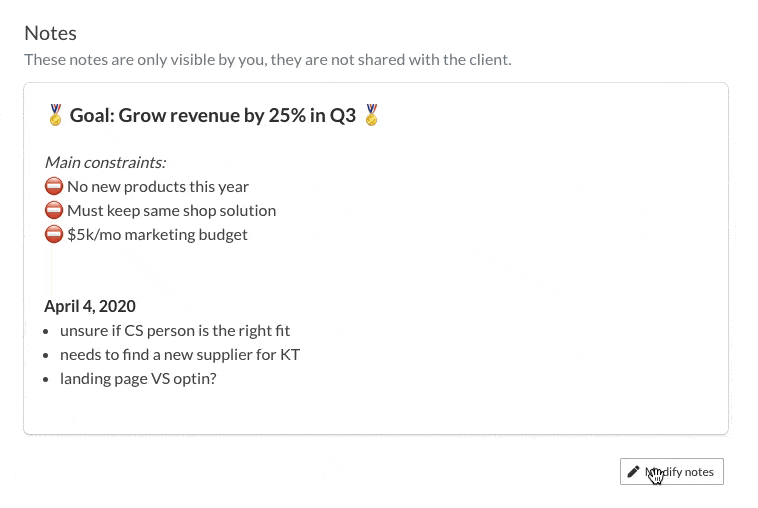Image resolution: width=758 pixels, height=508 pixels.
Task: Click no-entry icon beside Must keep same shop
Action: 54,211
